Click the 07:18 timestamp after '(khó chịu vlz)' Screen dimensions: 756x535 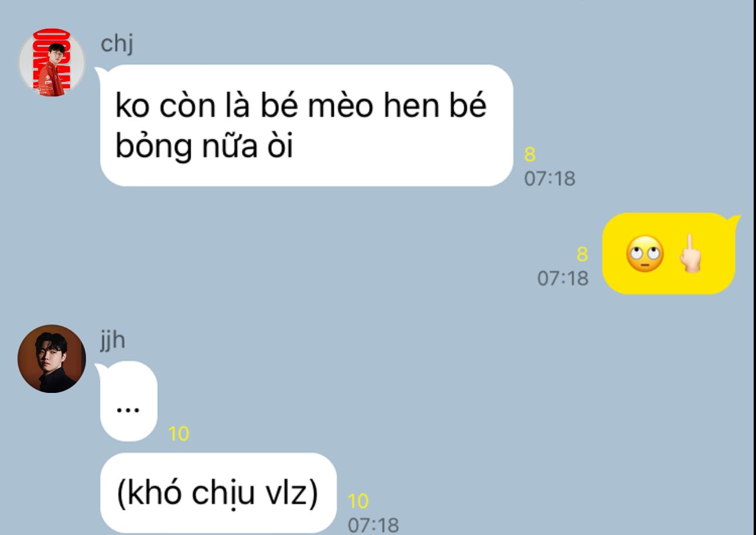tap(374, 525)
